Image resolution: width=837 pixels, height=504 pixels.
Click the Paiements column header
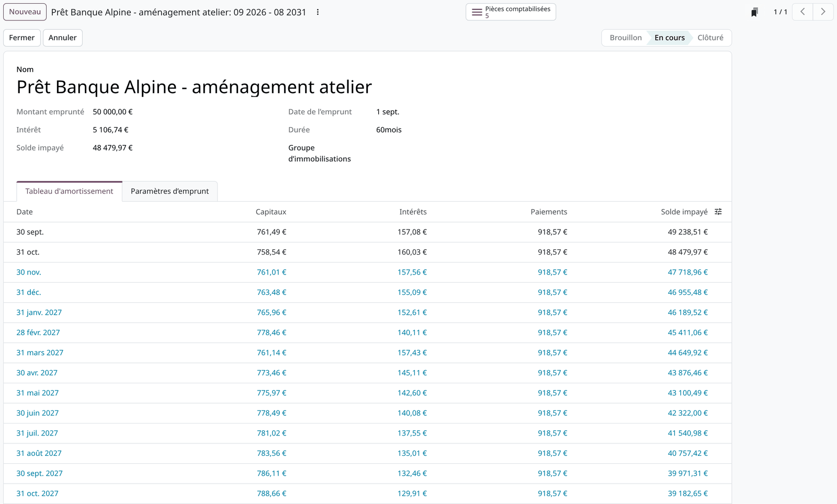pyautogui.click(x=549, y=212)
